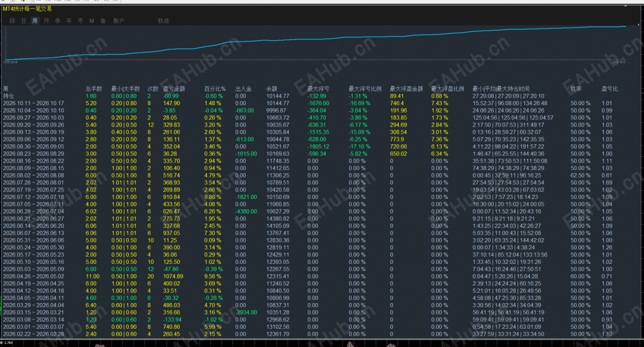Viewport: 644px width, 347px height.
Task: Click the 13102.56 balance value
Action: [x=277, y=327]
